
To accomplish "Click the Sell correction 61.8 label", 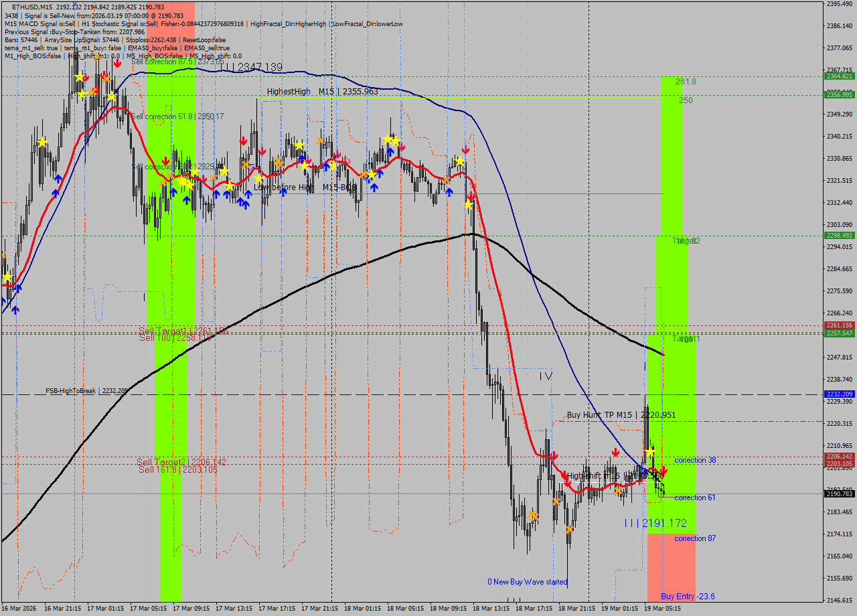I will pos(177,117).
